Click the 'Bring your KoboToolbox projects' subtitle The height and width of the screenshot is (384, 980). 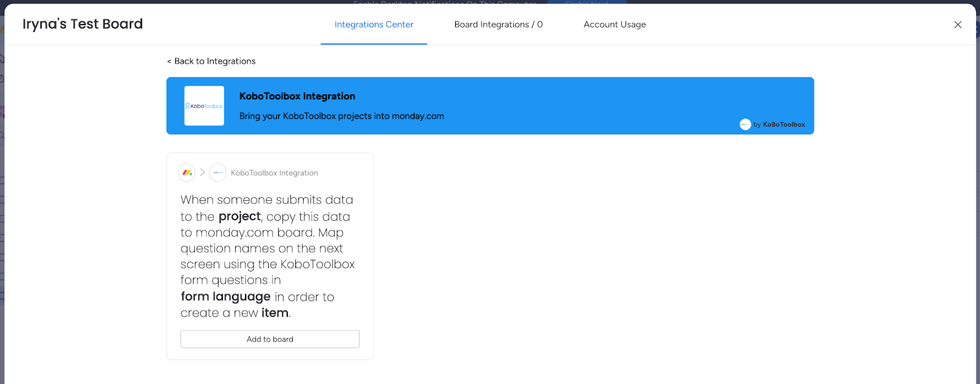coord(341,116)
